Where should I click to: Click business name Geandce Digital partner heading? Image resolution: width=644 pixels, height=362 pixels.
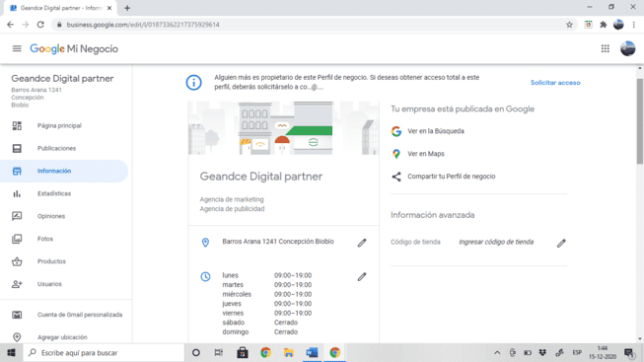pyautogui.click(x=261, y=177)
